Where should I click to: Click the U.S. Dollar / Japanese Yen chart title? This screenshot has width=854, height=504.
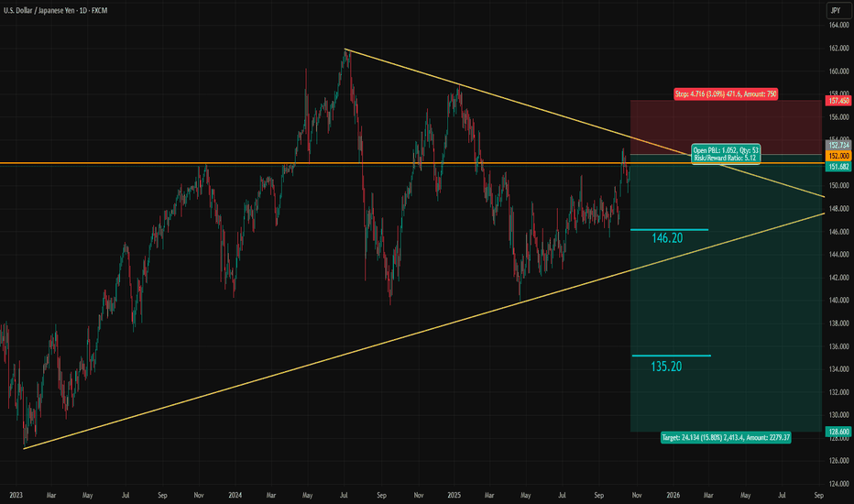pos(55,10)
